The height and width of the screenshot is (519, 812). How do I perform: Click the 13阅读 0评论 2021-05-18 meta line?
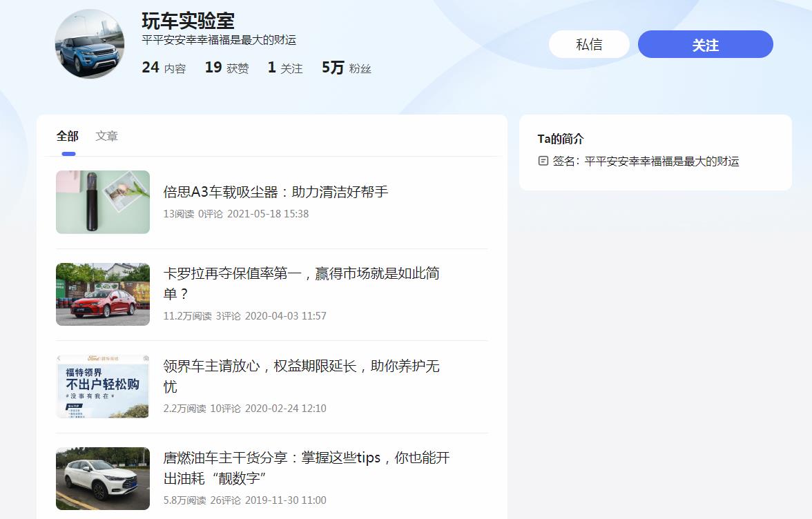(236, 214)
